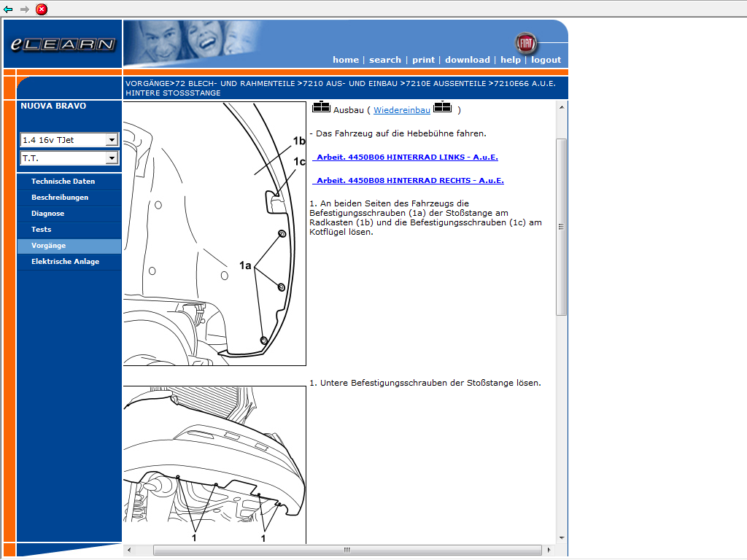The height and width of the screenshot is (560, 747).
Task: Click the car icon before Ausbau
Action: coord(321,108)
